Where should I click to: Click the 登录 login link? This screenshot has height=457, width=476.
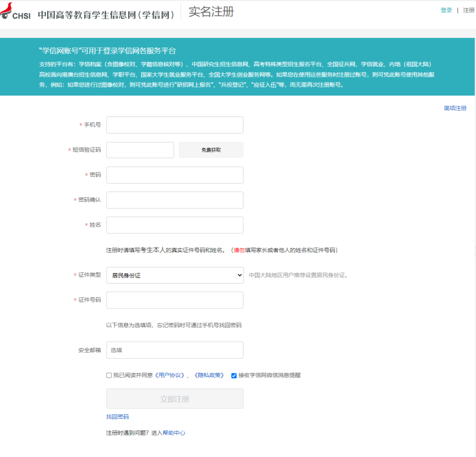pyautogui.click(x=446, y=10)
